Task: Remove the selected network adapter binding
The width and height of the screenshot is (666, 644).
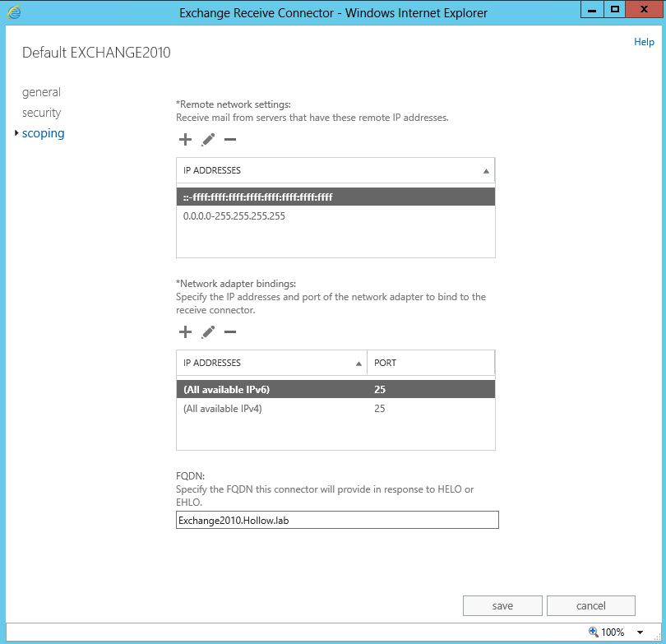Action: point(230,332)
